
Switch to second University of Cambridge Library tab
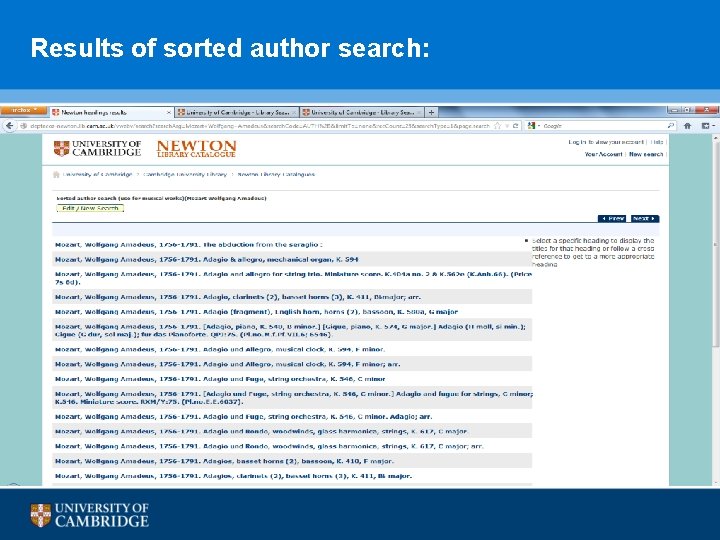point(236,112)
